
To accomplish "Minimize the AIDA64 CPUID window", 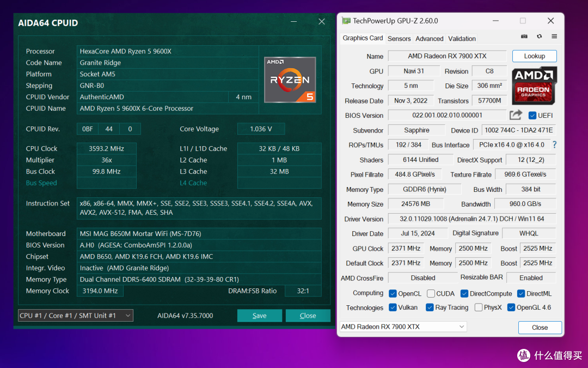I will 293,22.
